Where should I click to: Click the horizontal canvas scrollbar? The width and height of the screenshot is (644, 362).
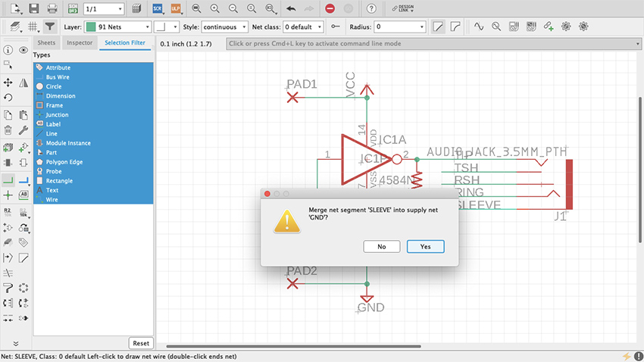pyautogui.click(x=294, y=346)
